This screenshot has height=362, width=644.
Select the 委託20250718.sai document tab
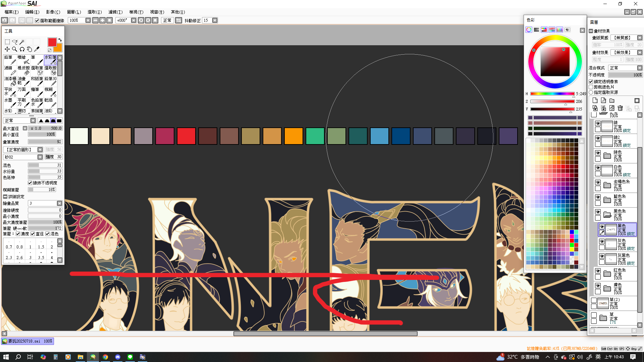[x=28, y=341]
